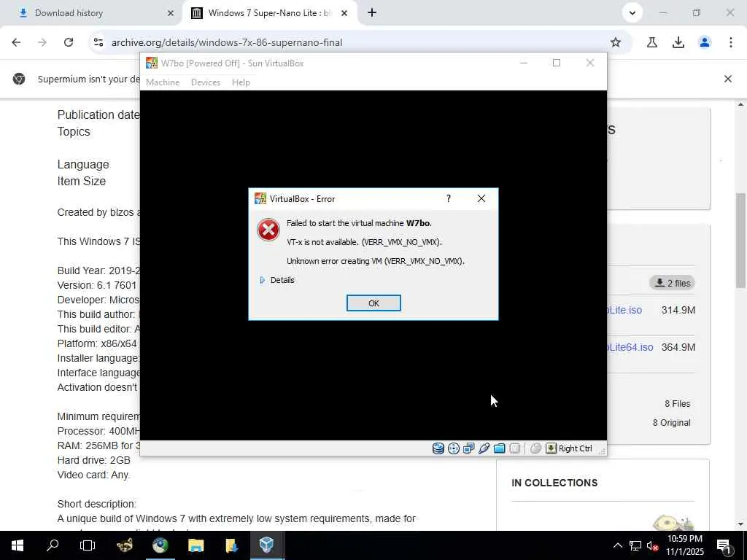This screenshot has height=560, width=747.
Task: Show hidden system tray icons chevron
Action: [x=617, y=545]
